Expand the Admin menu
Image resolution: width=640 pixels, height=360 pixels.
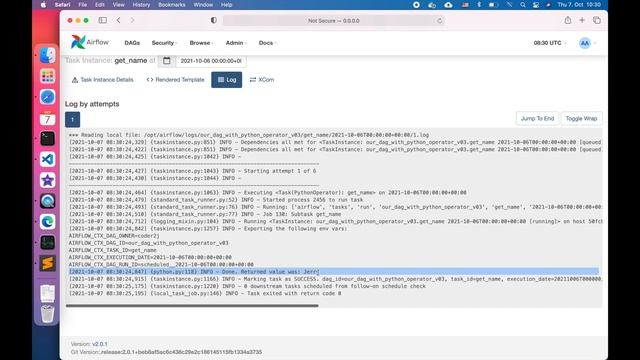[x=236, y=43]
